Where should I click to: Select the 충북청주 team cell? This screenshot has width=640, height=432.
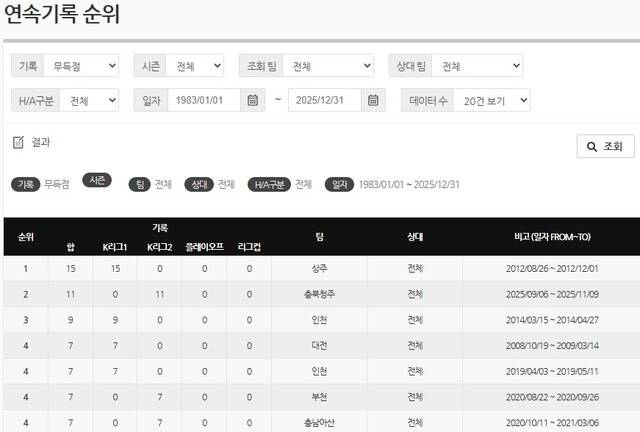tap(319, 294)
